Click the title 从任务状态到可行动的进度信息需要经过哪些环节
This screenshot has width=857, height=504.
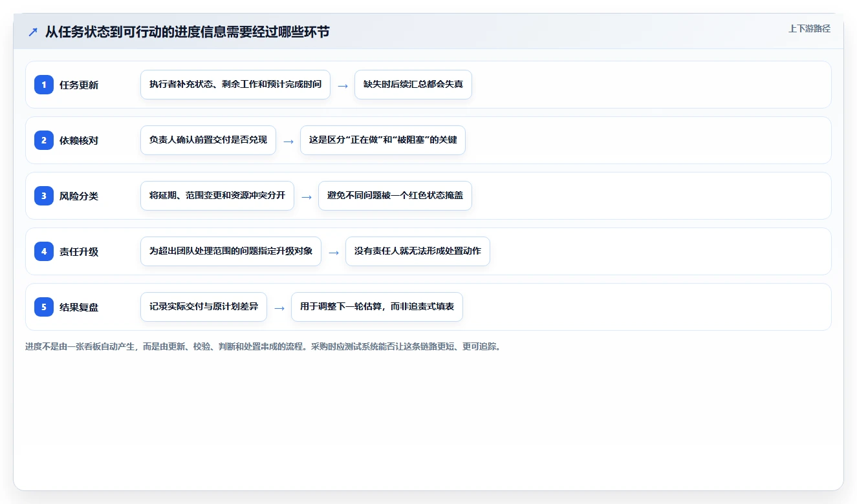tap(188, 32)
